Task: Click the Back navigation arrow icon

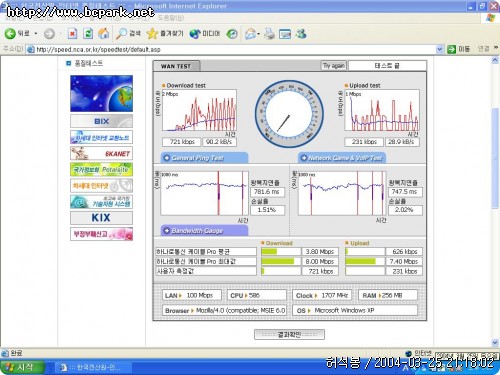Action: pos(10,33)
